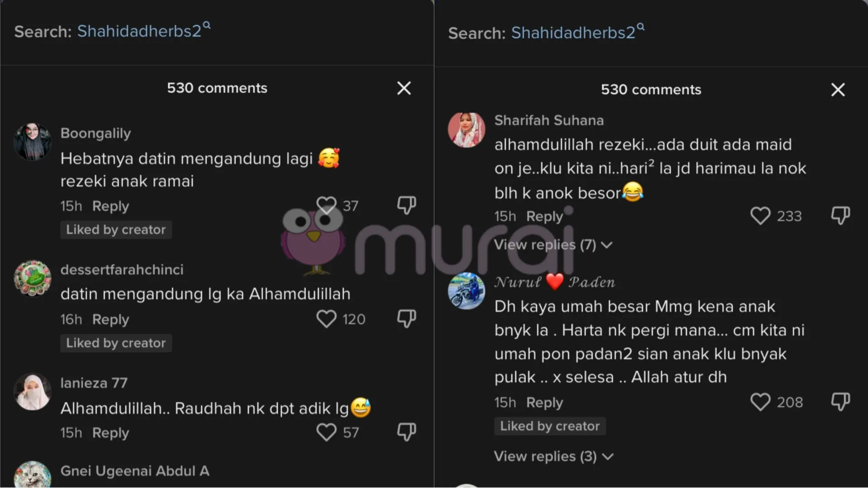Expand View replies (7) under Sharifah Suhana

(x=553, y=245)
